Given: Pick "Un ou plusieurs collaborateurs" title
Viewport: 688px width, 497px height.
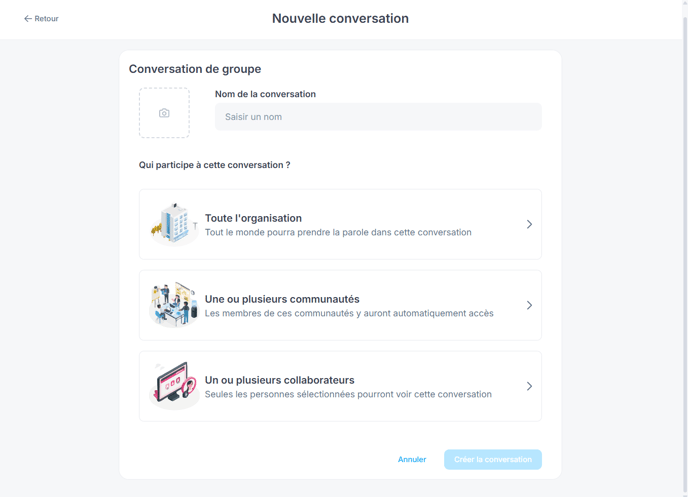Looking at the screenshot, I should tap(279, 380).
